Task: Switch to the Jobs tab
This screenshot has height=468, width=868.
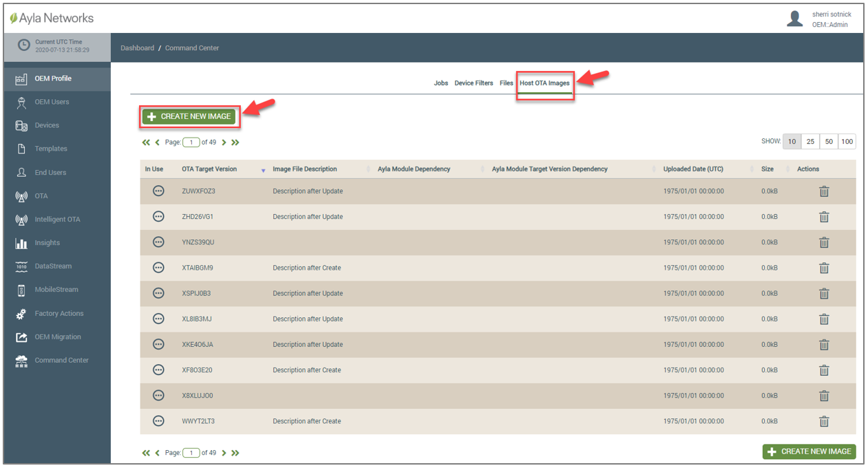Action: 441,83
